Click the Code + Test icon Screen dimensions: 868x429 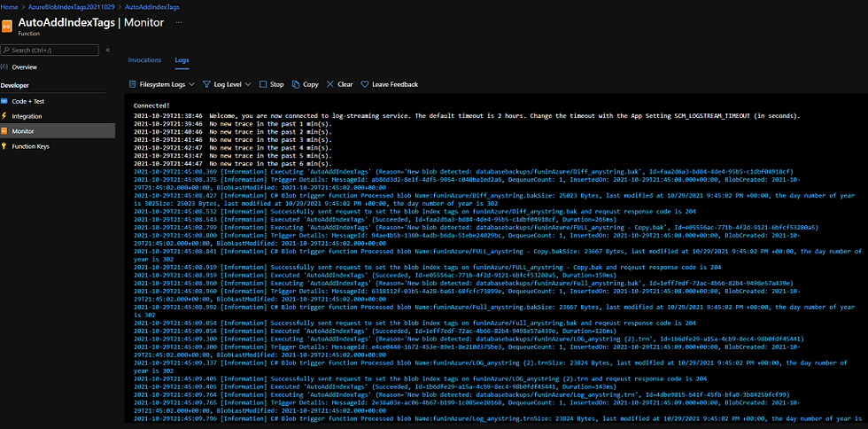(4, 101)
